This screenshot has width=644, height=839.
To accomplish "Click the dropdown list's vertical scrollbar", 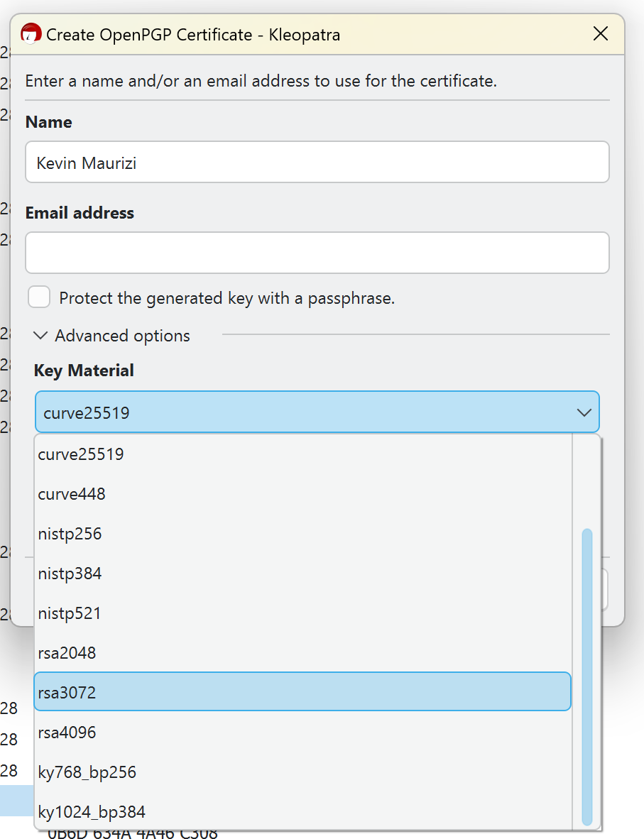I will 587,674.
